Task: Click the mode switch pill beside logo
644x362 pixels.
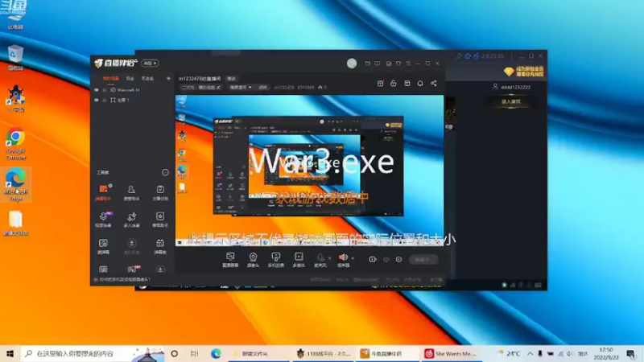Action: [151, 64]
